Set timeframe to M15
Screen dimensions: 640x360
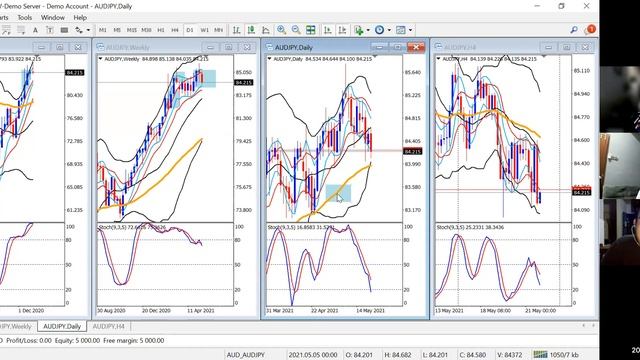coord(131,30)
